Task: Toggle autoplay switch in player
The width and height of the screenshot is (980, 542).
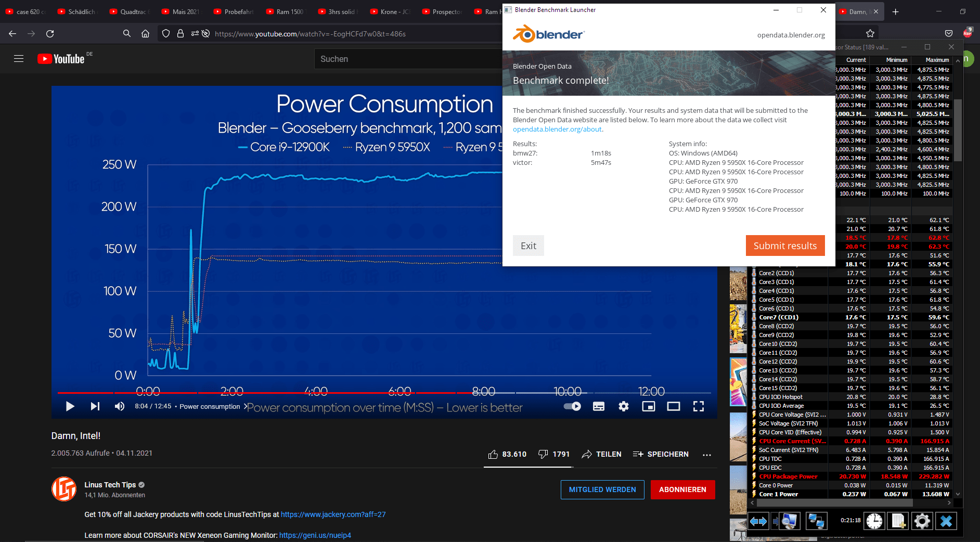Action: [573, 406]
